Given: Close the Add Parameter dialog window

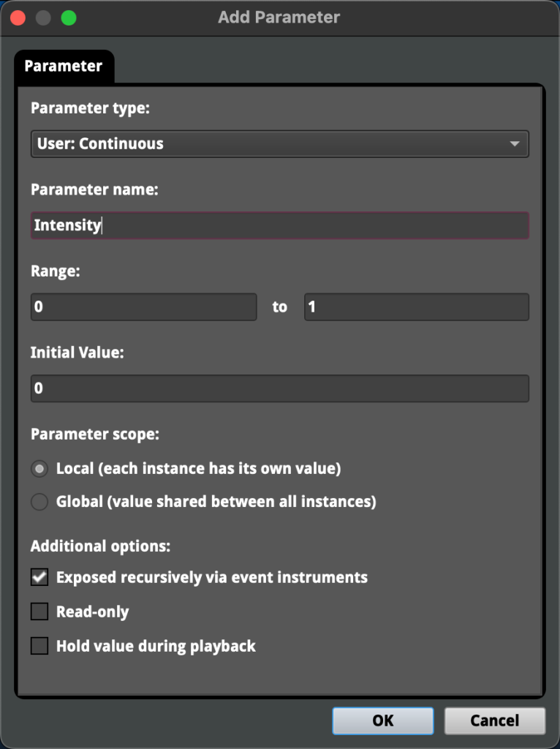Looking at the screenshot, I should click(x=18, y=18).
